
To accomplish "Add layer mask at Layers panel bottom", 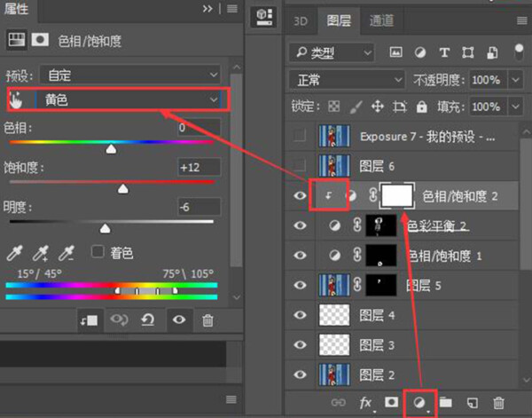I will (391, 402).
